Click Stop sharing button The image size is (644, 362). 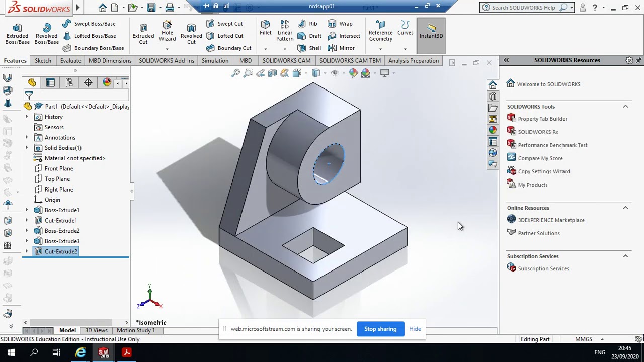coord(380,329)
